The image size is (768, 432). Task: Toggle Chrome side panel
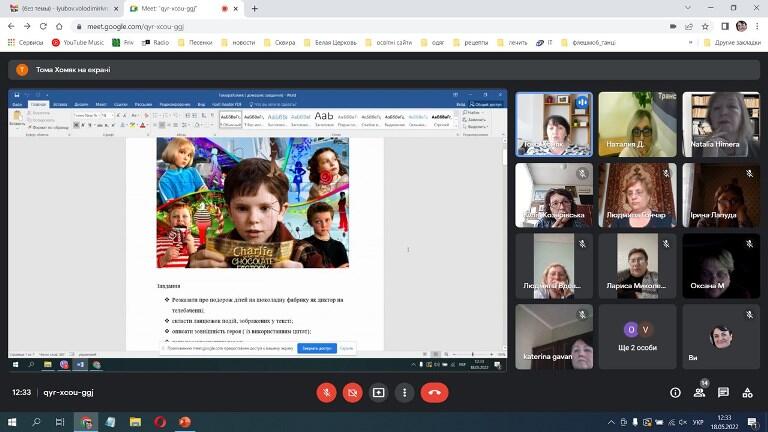coord(725,26)
